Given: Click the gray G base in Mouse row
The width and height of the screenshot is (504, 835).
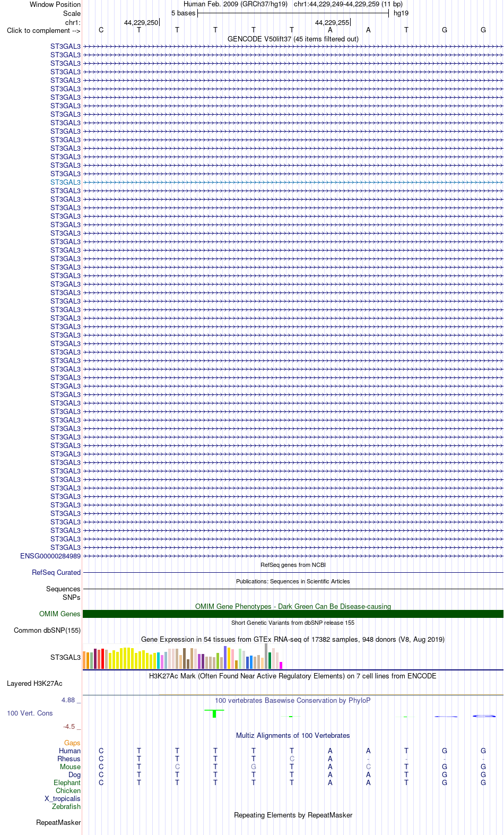Looking at the screenshot, I should tap(254, 767).
